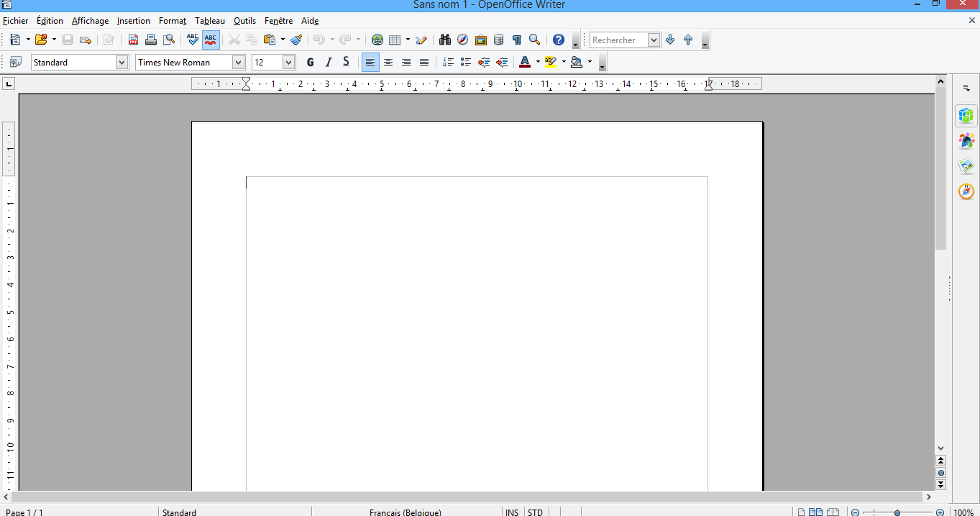Viewport: 980px width, 516px height.
Task: Toggle Nonprinting Characters pilcrow button
Action: pyautogui.click(x=516, y=40)
